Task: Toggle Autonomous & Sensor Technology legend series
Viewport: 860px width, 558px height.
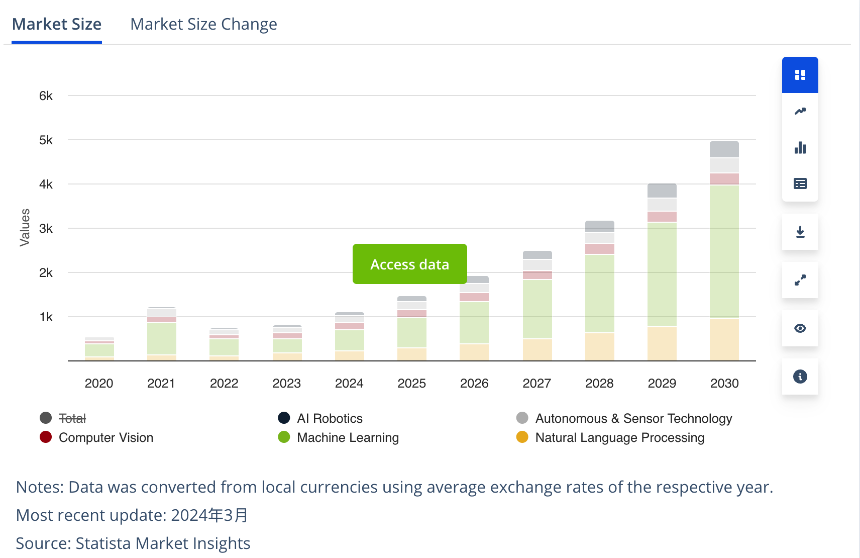Action: click(624, 418)
